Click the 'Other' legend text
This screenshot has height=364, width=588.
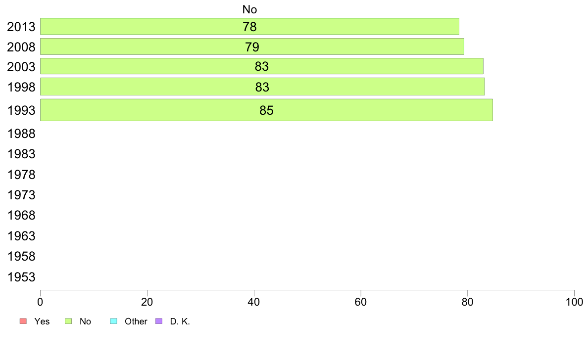tap(136, 321)
